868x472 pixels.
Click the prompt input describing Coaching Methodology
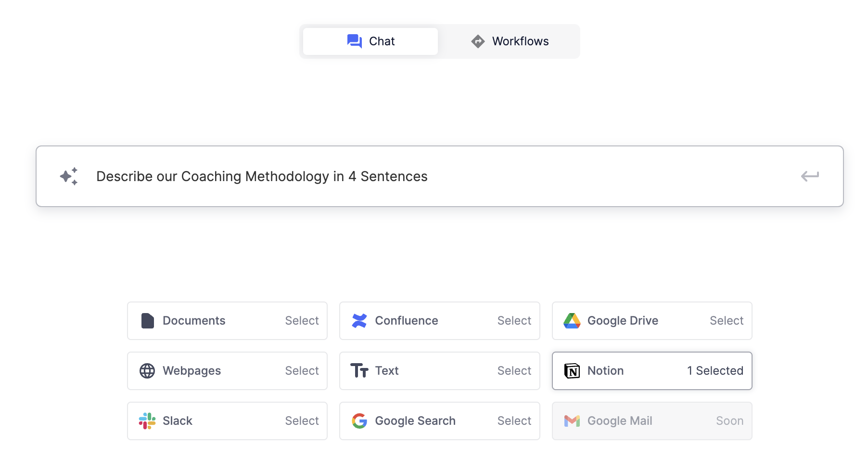(261, 176)
